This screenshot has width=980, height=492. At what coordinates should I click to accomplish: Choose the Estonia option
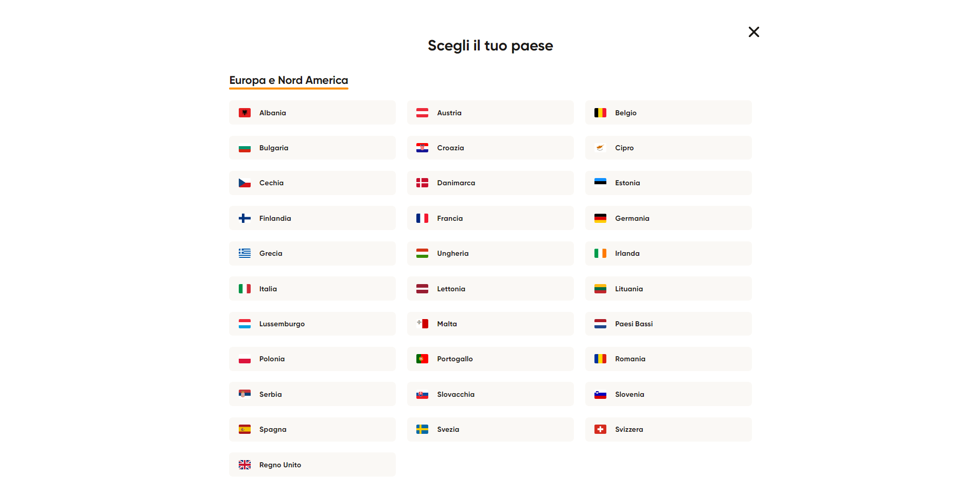pos(668,183)
